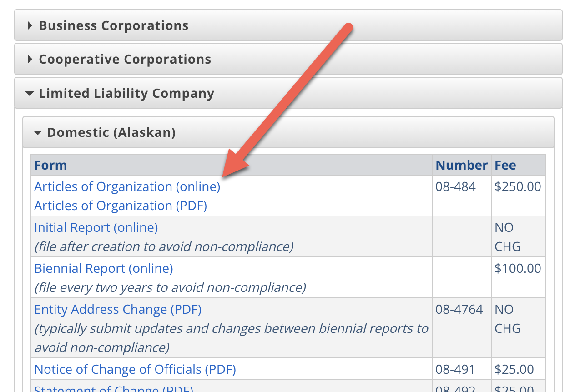The image size is (585, 392).
Task: Click the Limited Liability Company triangle icon
Action: 30,94
